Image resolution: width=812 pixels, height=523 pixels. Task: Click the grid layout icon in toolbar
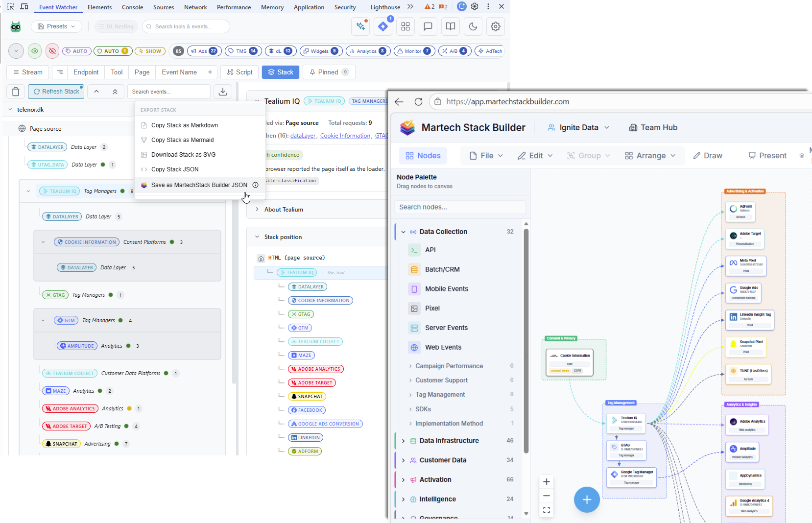click(406, 26)
